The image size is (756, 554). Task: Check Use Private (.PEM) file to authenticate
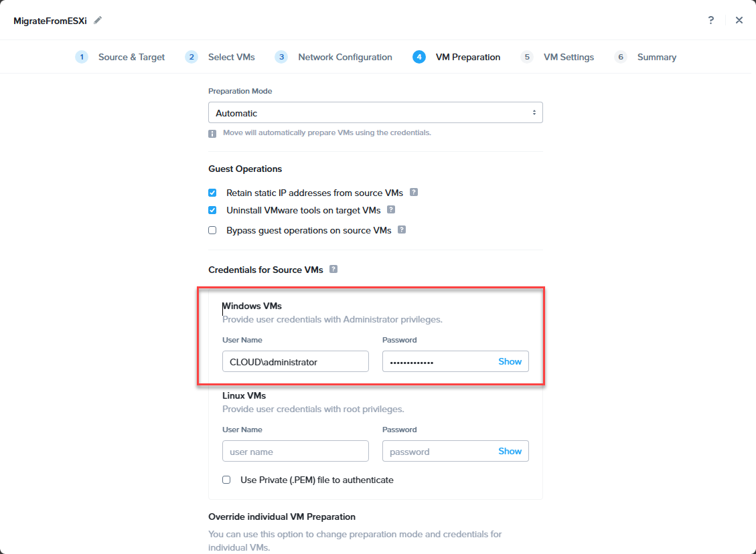(226, 480)
